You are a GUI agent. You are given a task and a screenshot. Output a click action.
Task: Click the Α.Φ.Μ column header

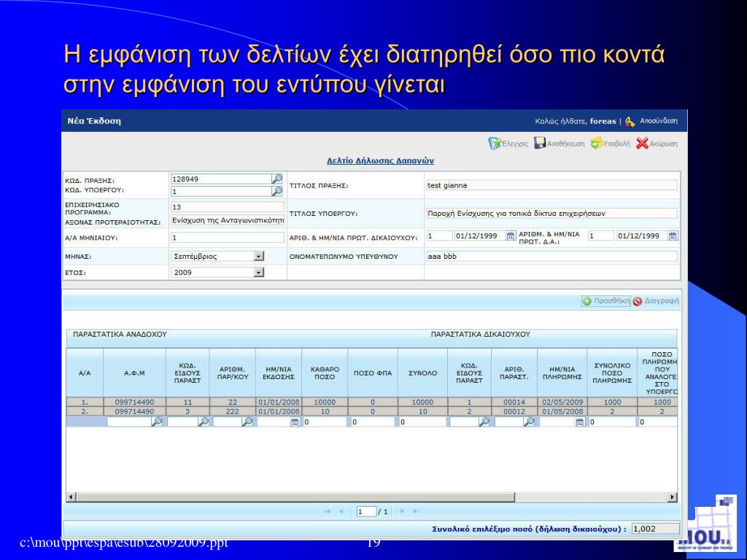(134, 373)
